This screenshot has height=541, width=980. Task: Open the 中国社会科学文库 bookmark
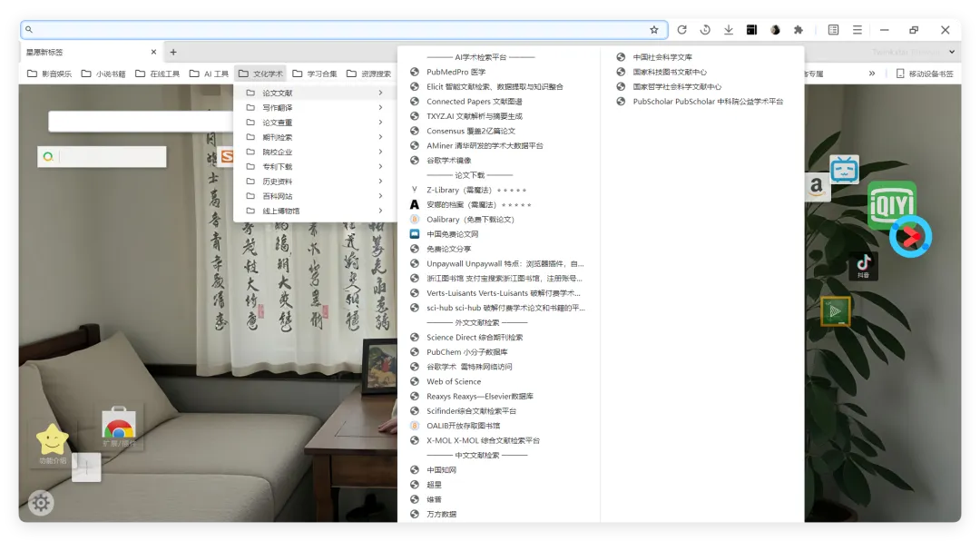(701, 57)
